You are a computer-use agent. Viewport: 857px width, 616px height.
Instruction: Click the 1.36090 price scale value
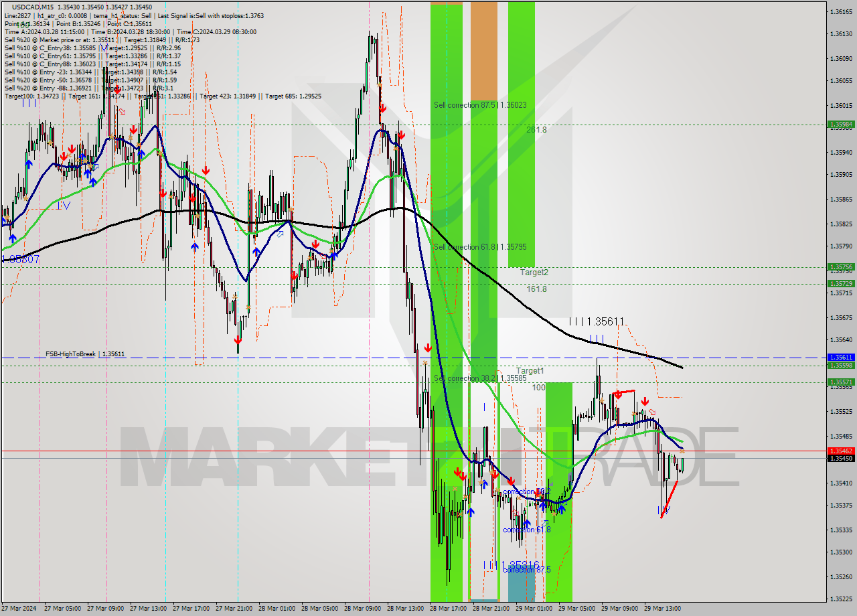coord(841,58)
